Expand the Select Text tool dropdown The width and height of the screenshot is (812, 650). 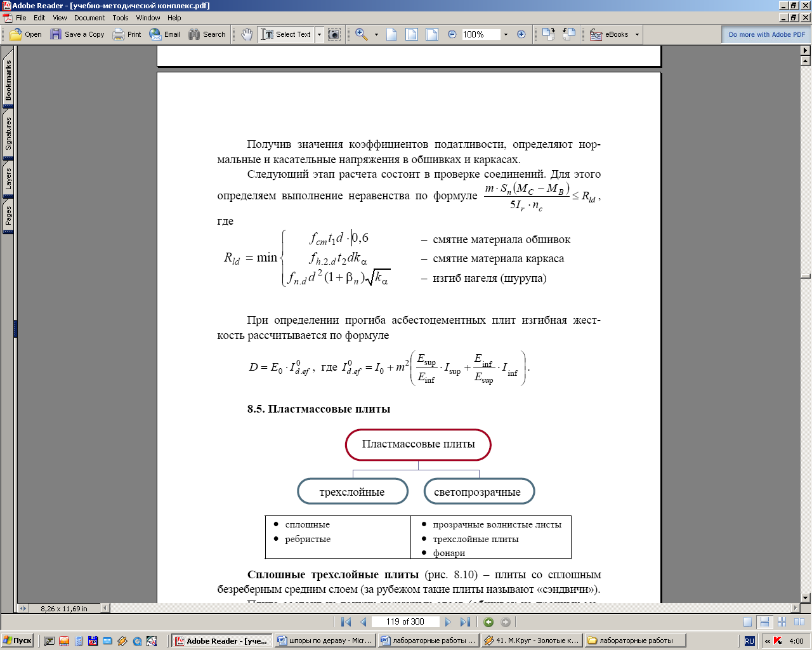tap(319, 34)
